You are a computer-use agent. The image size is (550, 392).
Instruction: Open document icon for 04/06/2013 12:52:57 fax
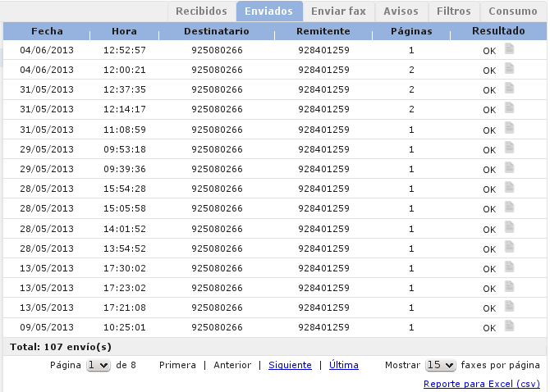pos(510,49)
